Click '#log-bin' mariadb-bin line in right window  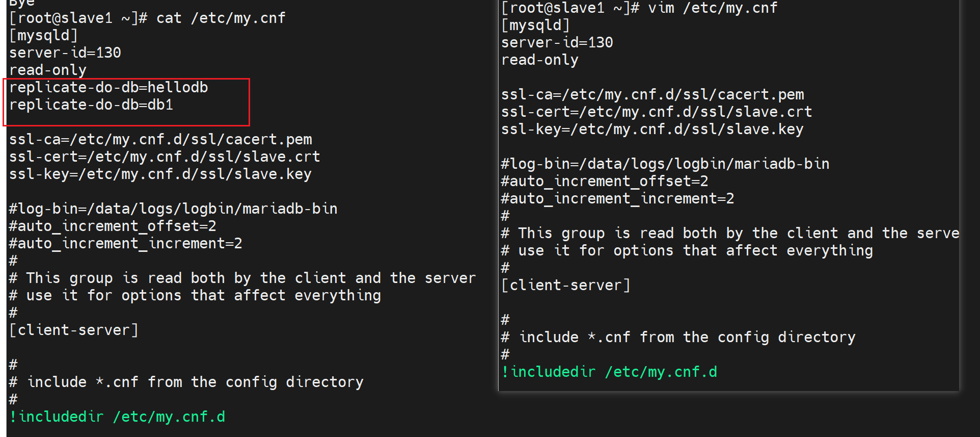(665, 164)
